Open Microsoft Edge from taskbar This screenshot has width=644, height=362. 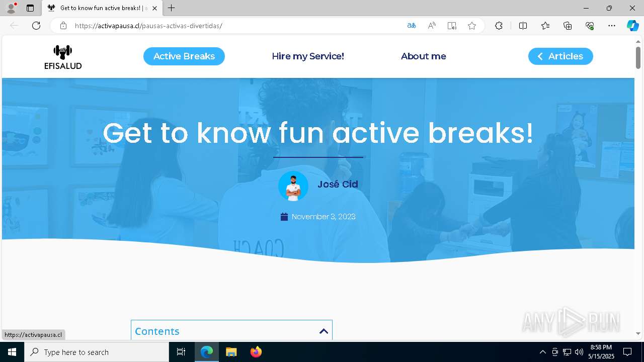point(207,352)
